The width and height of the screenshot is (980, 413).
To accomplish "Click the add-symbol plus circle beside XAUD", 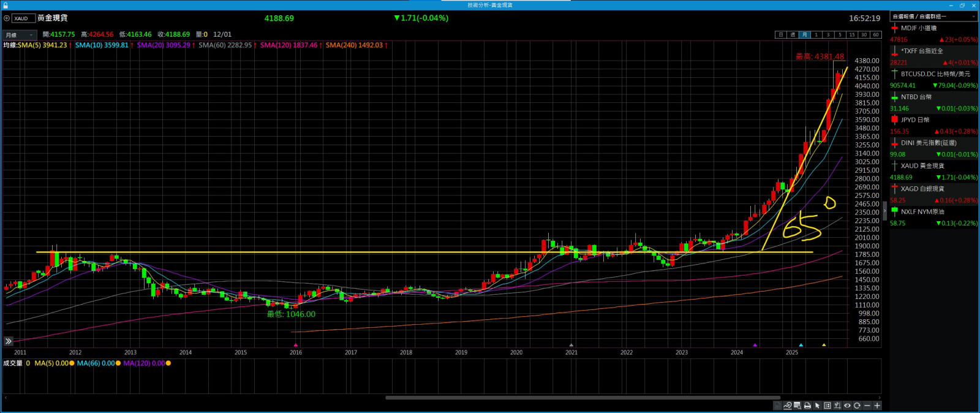I will (x=7, y=18).
